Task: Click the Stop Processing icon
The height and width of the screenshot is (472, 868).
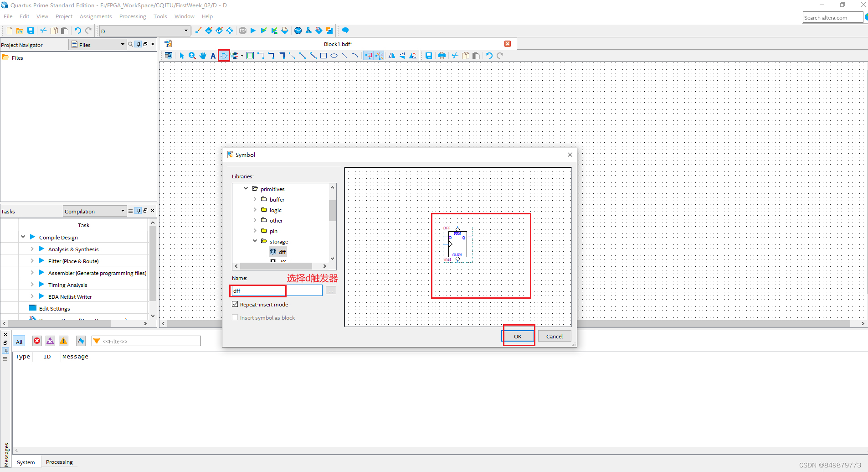Action: (243, 31)
